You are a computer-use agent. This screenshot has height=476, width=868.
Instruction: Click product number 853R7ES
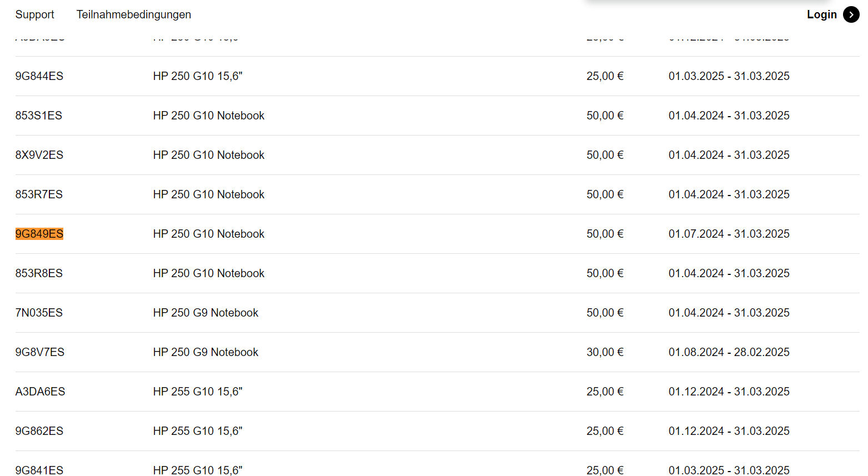[x=39, y=194]
